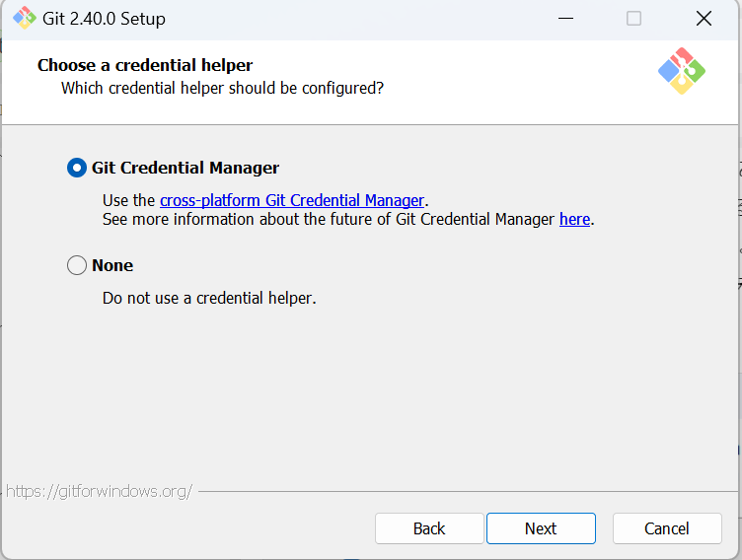Choose the None radio button
This screenshot has height=560, width=742.
pyautogui.click(x=77, y=265)
